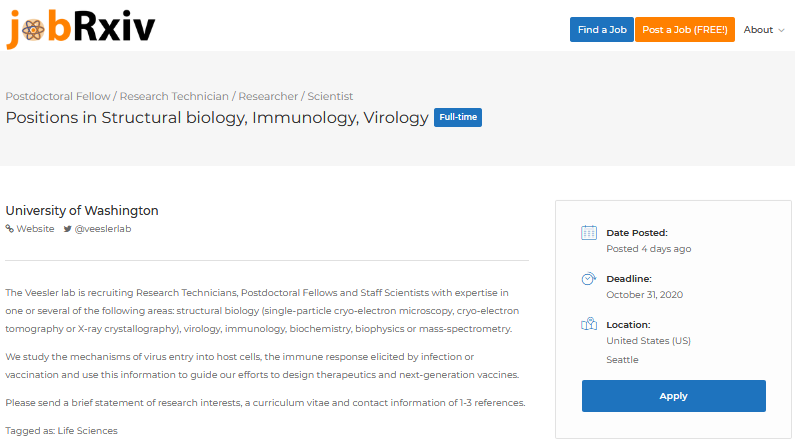Click the United States (US) location text
The width and height of the screenshot is (795, 442).
click(648, 341)
